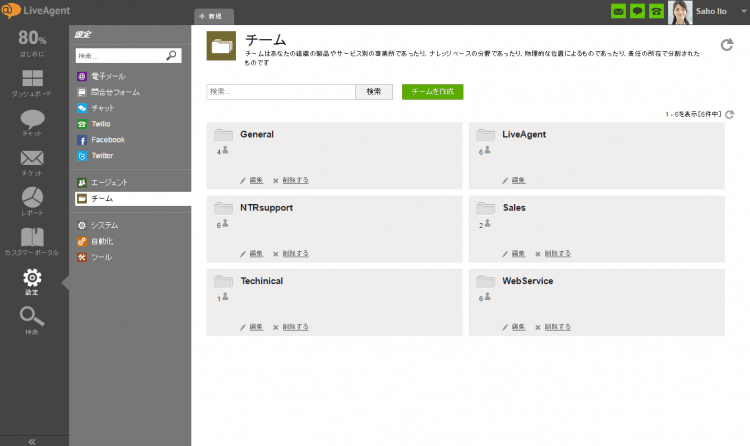Click the 検索 search button
Screen dimensions: 750x446
tap(374, 92)
